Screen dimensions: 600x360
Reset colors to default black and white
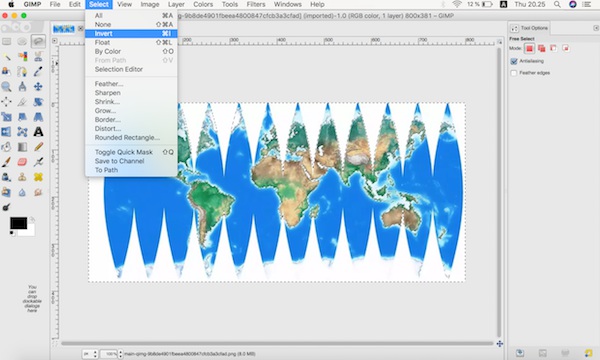point(12,233)
